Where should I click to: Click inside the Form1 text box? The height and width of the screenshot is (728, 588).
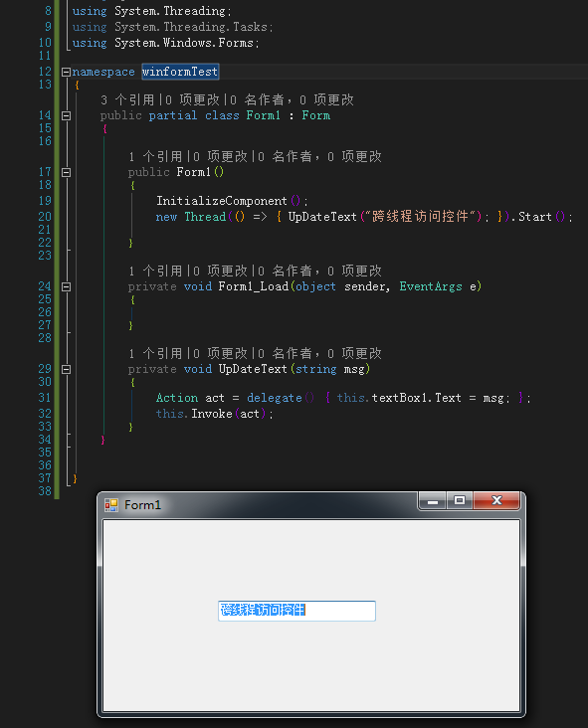pos(296,611)
